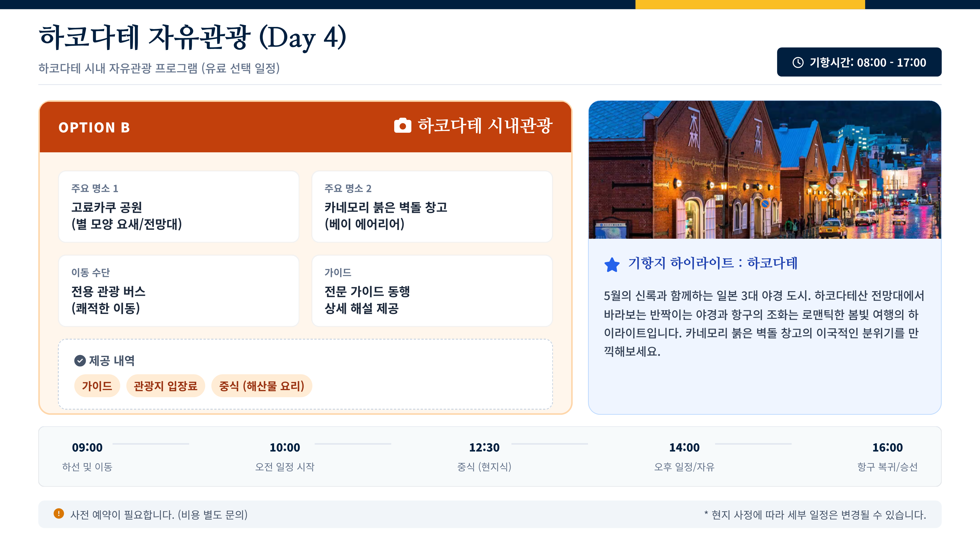The width and height of the screenshot is (980, 551).
Task: Click the camera icon next to 하코다테 시내관광
Action: pos(403,125)
